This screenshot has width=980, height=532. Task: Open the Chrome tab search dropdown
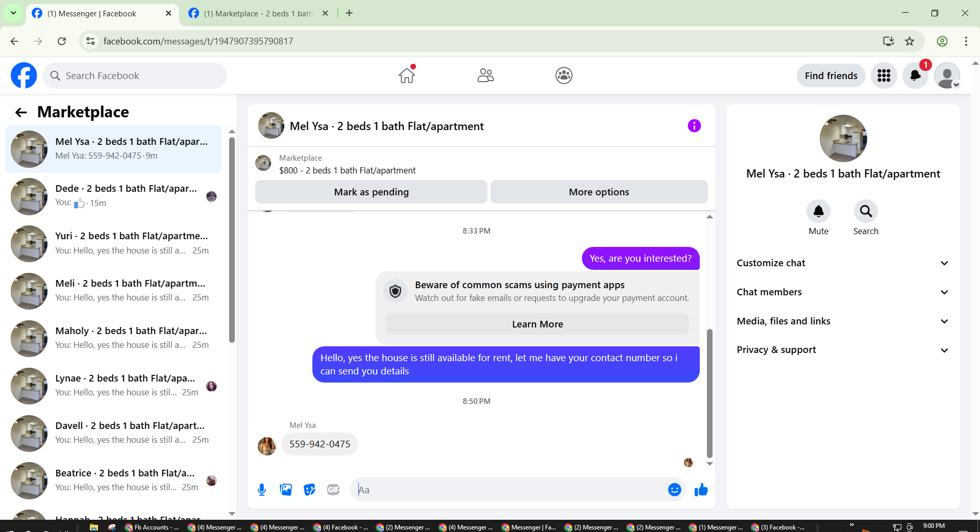coord(13,13)
